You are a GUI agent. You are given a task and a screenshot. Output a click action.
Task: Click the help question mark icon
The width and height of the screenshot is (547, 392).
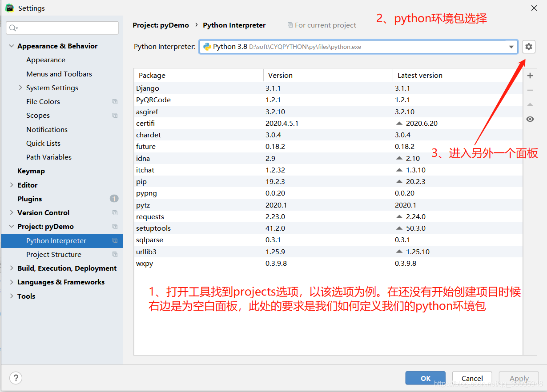pos(16,378)
